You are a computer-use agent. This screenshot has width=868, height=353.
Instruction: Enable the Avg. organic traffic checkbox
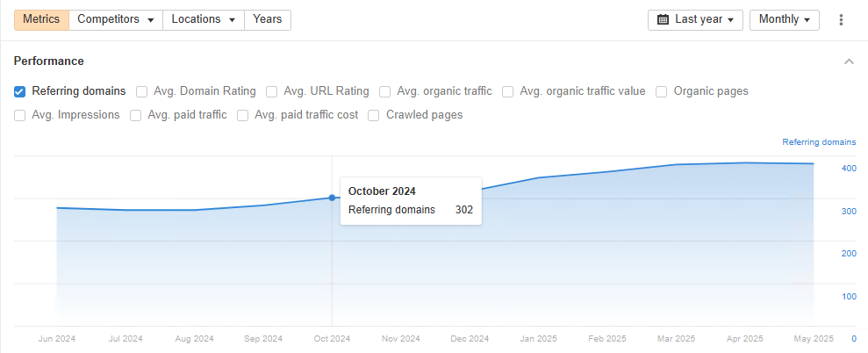coord(385,91)
